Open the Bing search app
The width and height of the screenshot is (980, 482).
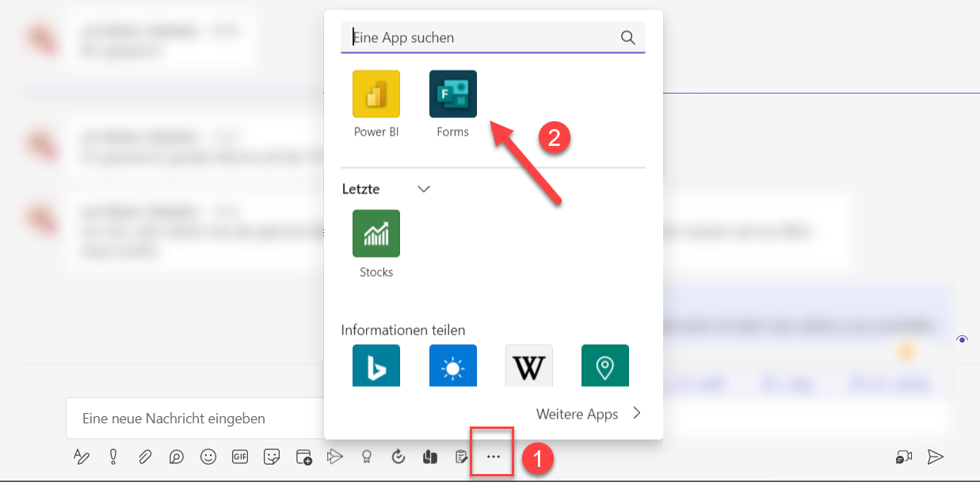376,365
